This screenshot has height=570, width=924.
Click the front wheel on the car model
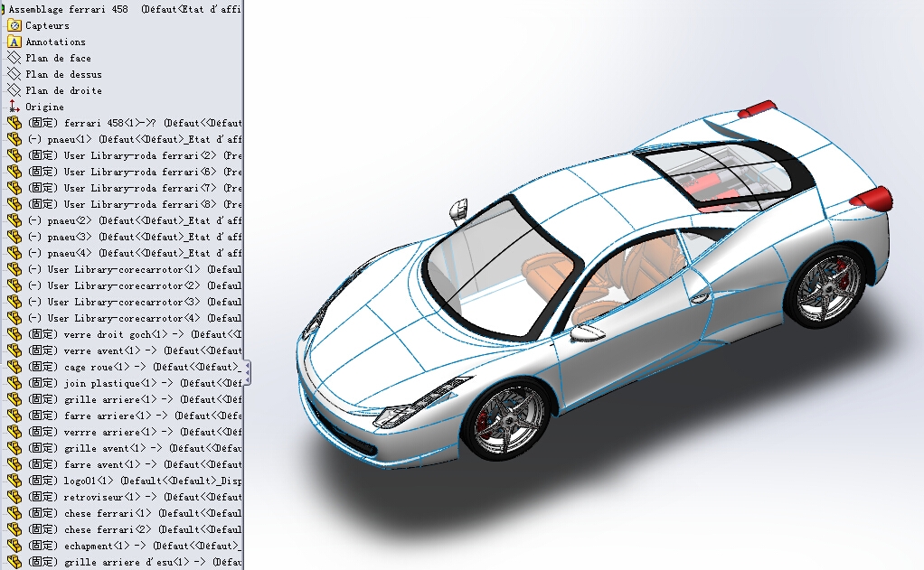[x=507, y=419]
